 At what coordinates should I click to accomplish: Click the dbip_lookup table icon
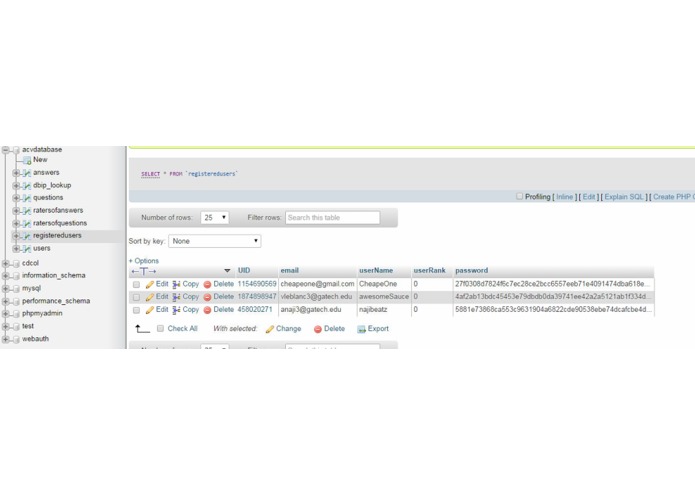[27, 186]
